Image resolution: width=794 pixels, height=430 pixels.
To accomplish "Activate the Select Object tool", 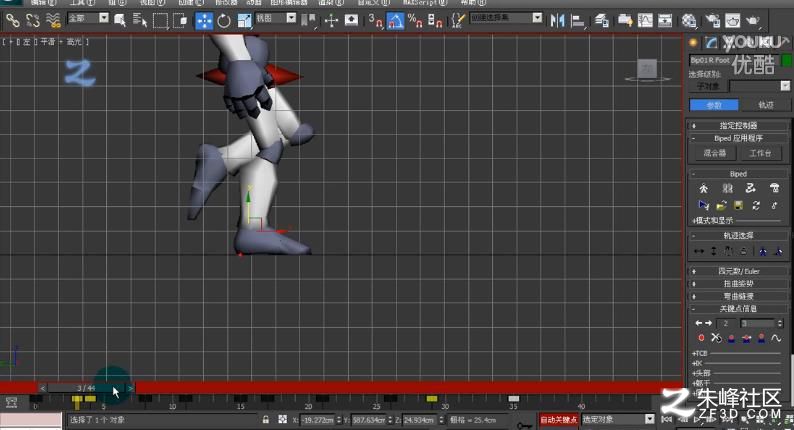I will coord(120,21).
